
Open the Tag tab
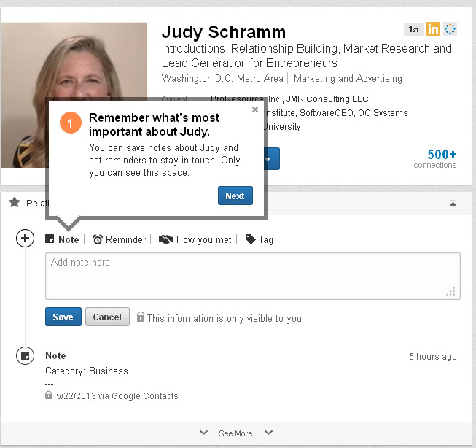260,239
